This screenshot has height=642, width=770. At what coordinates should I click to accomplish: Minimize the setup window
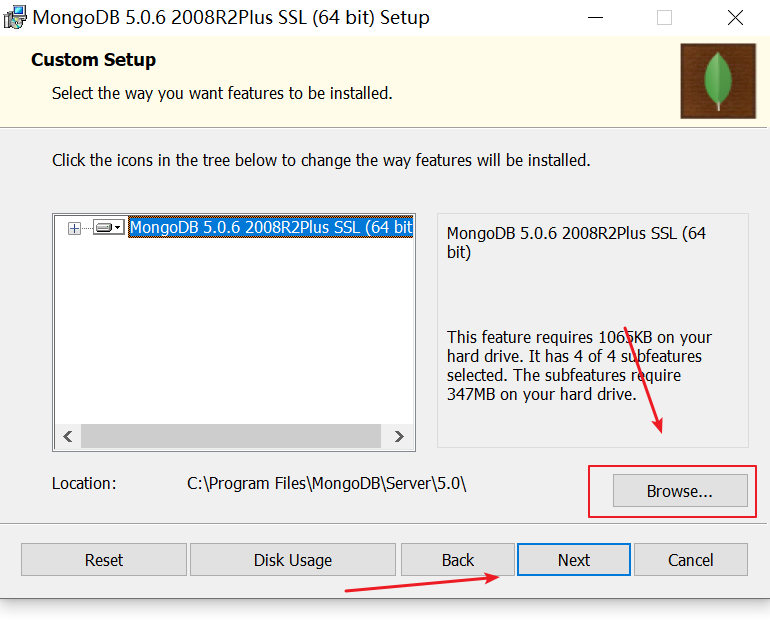[x=595, y=18]
